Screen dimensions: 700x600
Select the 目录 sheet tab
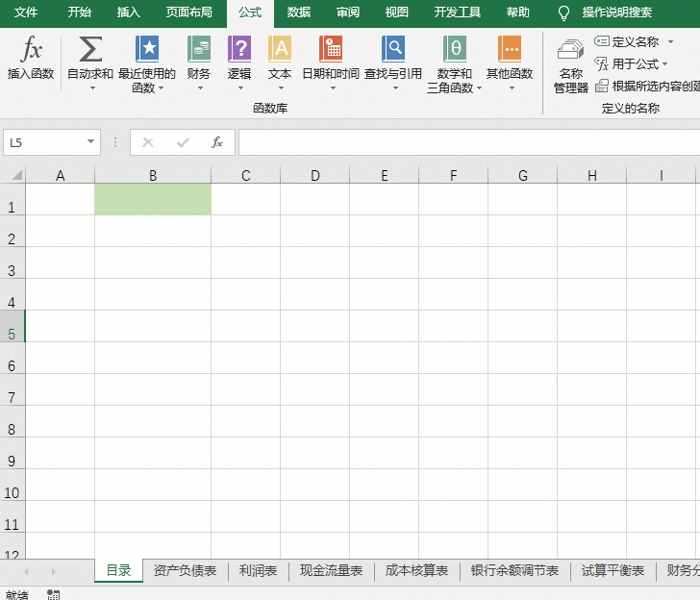coord(119,570)
